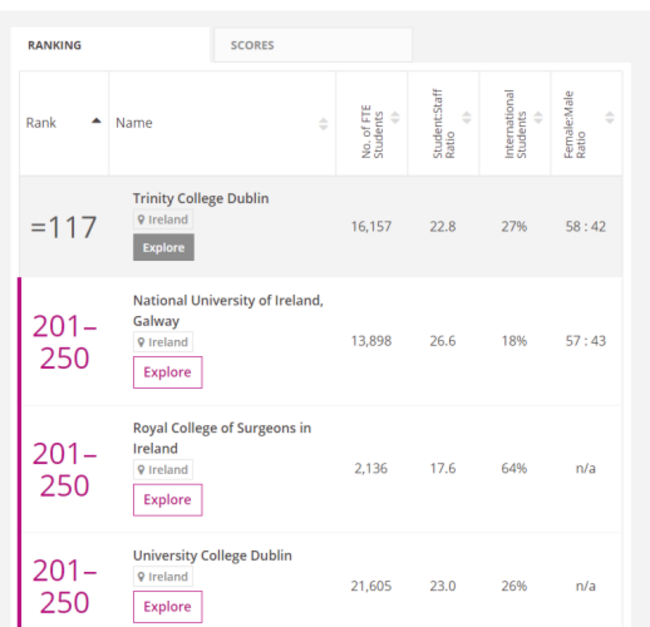Click 58 : 42 female male ratio
The height and width of the screenshot is (627, 650).
(x=586, y=226)
